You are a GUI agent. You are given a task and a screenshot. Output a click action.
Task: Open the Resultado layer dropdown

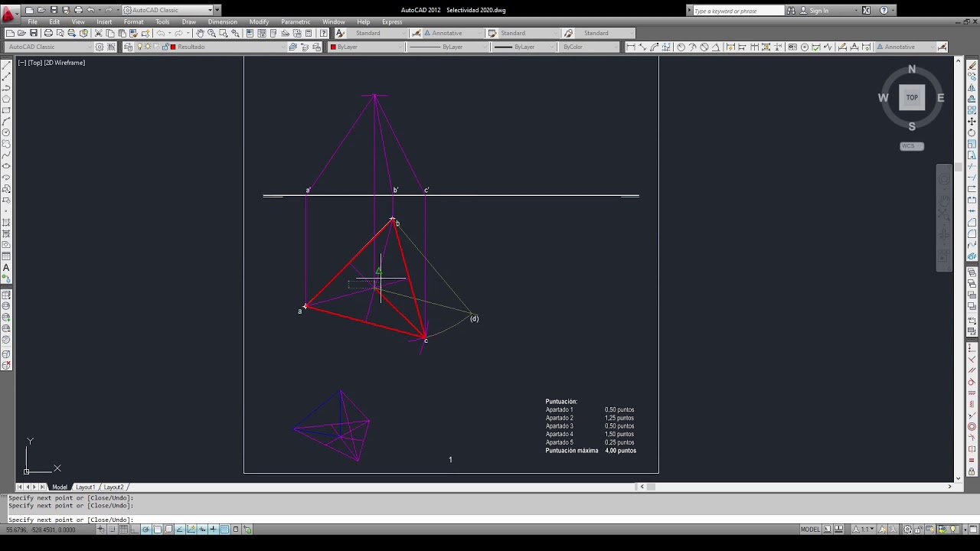[212, 47]
